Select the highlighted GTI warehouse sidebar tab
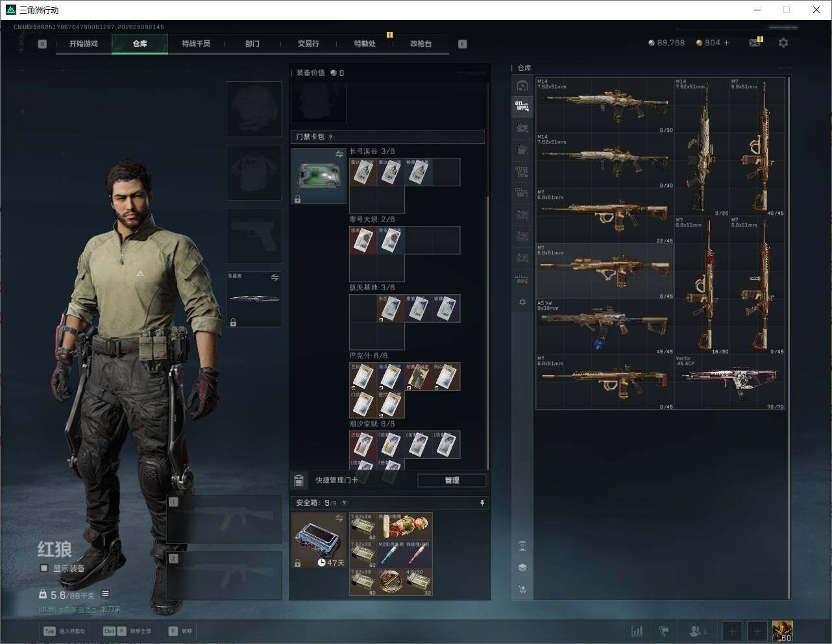 click(522, 106)
